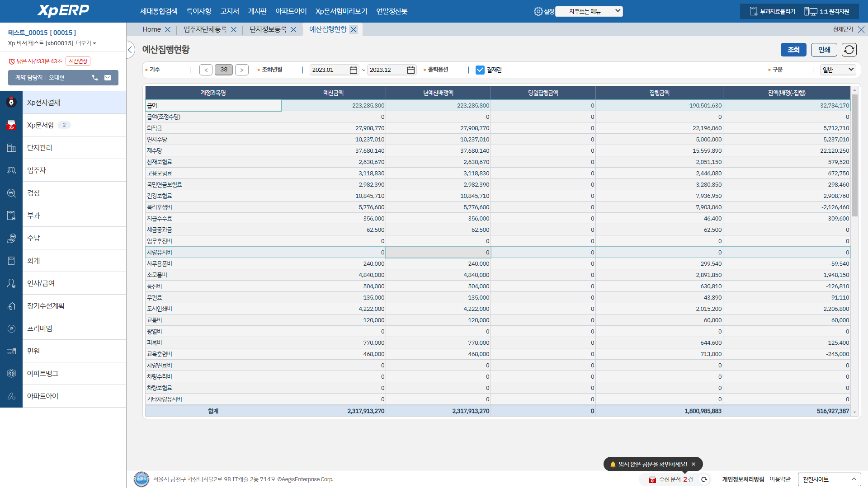Open the end date calendar picker
868x488 pixels.
click(x=410, y=70)
